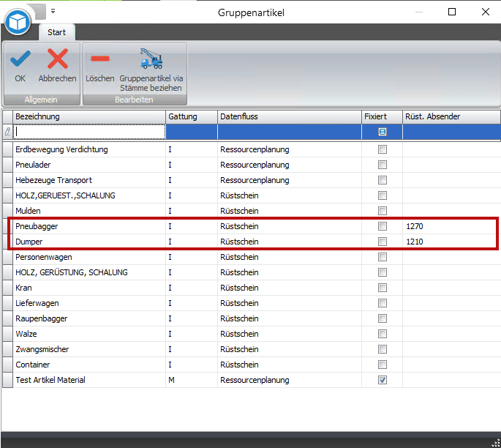Click the Löschen red minus icon
The image size is (501, 448).
coord(99,59)
